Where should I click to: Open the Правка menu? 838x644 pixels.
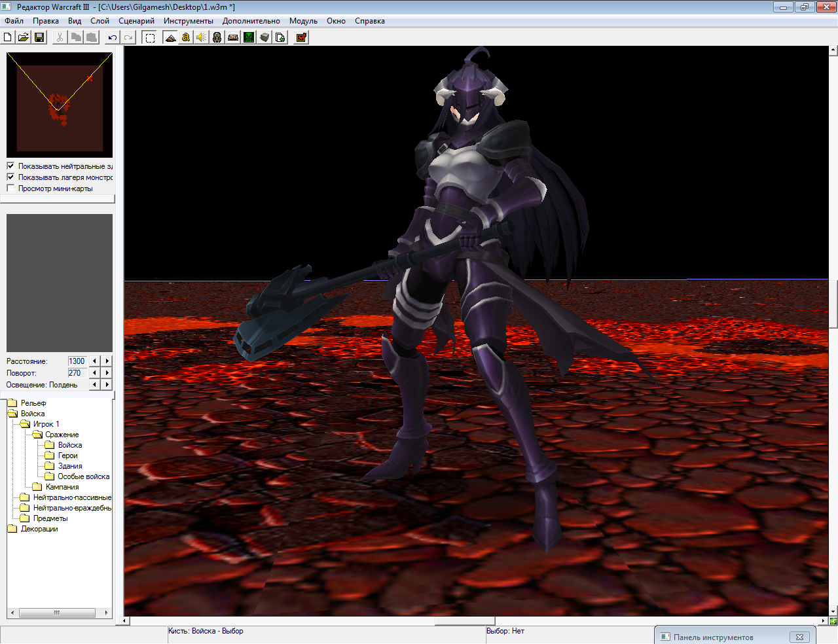point(46,21)
